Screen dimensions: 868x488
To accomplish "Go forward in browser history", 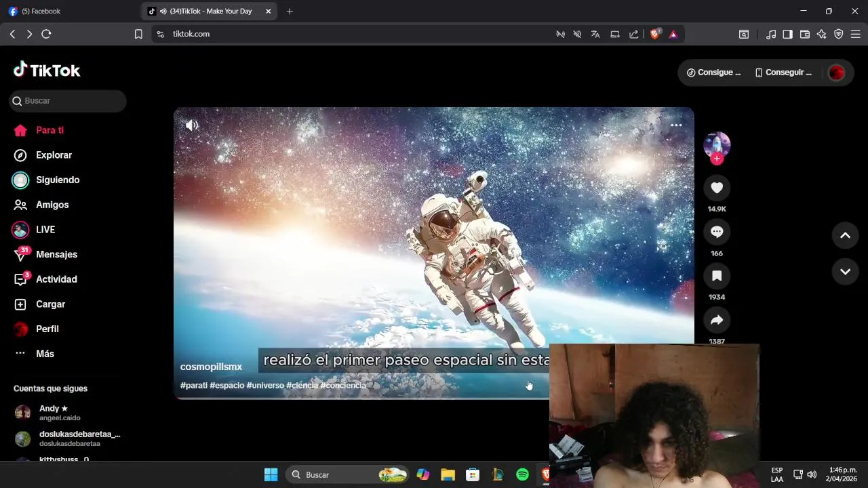I will point(29,34).
